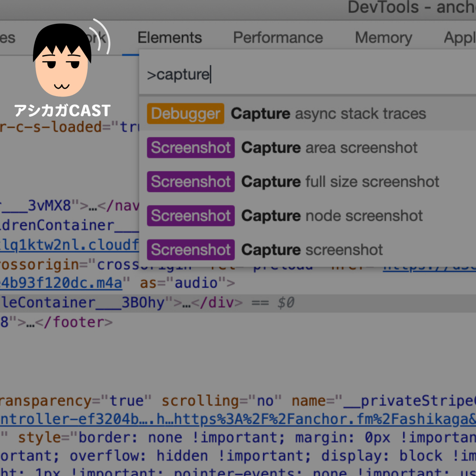Choose Capture node screenshot command
The image size is (476, 476).
pos(332,216)
